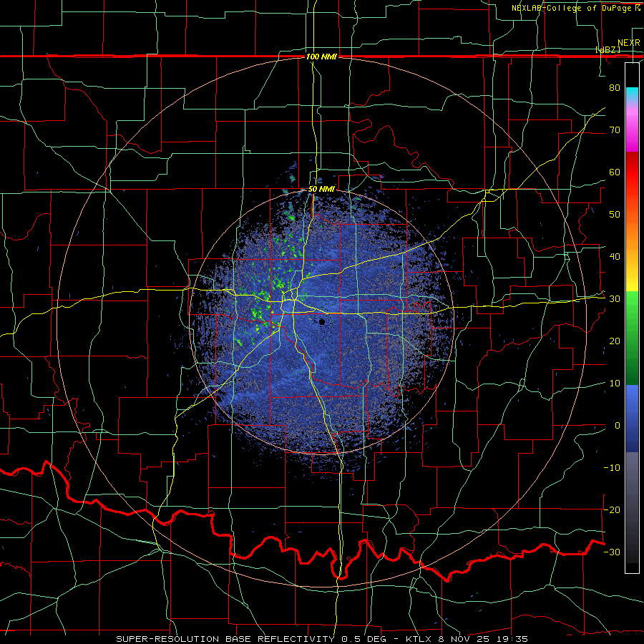Select the 20 value on the dBZ scale
Image resolution: width=644 pixels, height=644 pixels.
click(x=615, y=341)
